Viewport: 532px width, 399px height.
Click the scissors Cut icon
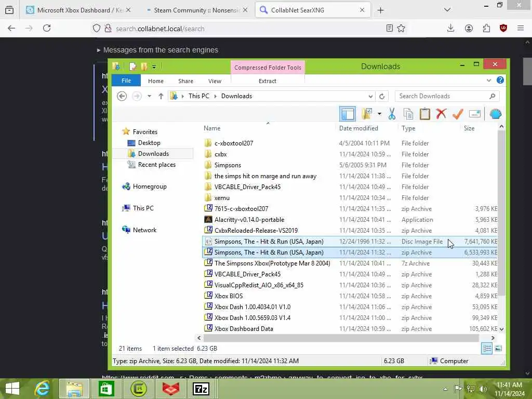tap(392, 114)
